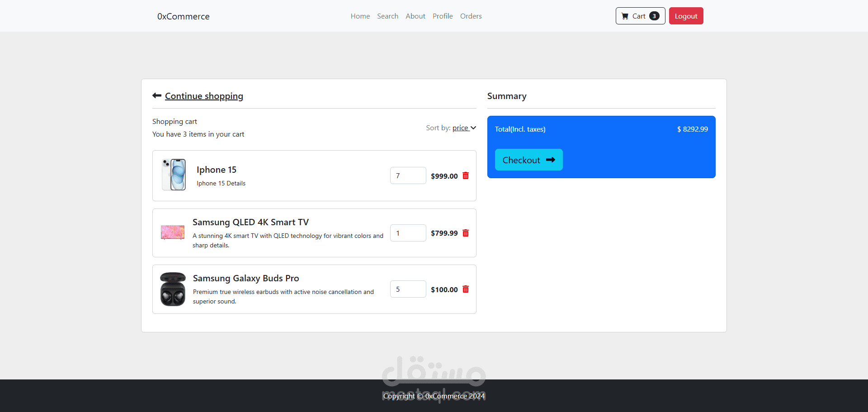Open the About page
The height and width of the screenshot is (412, 868).
(x=415, y=16)
